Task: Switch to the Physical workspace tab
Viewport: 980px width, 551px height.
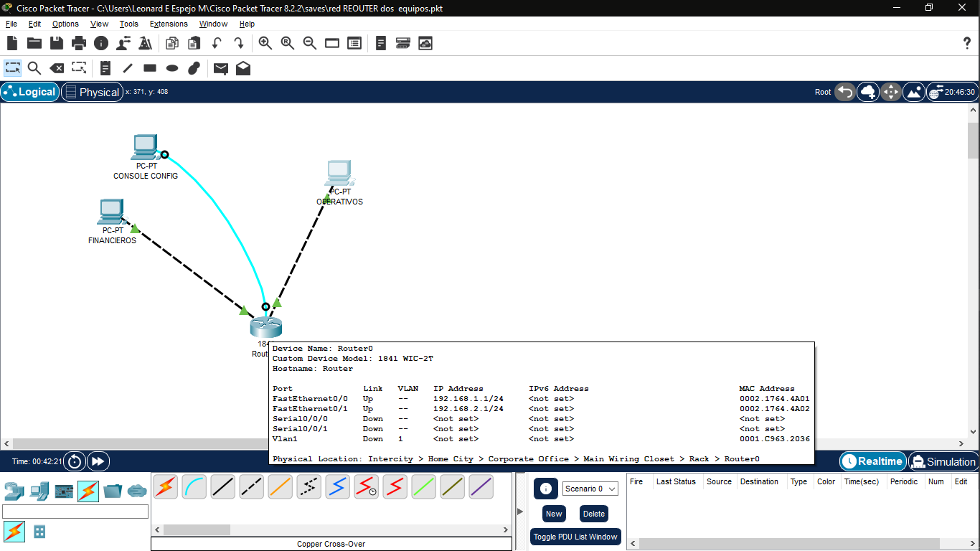Action: 93,92
